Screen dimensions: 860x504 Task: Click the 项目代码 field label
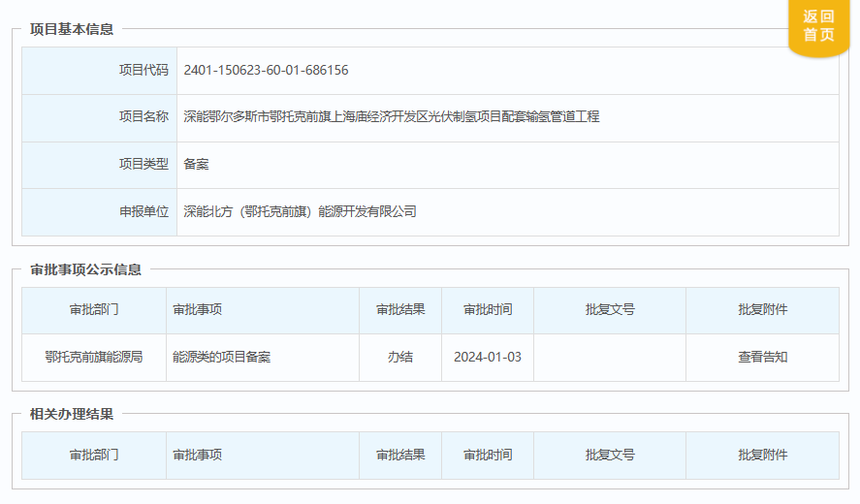[143, 70]
